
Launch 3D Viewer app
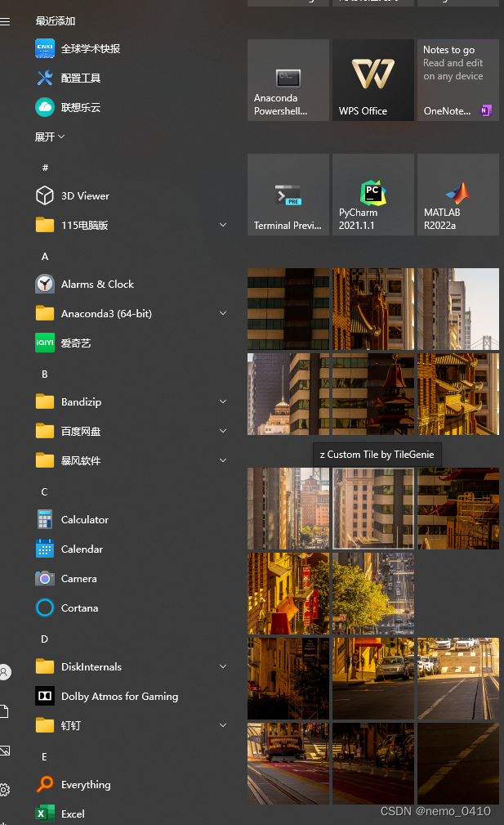(x=85, y=196)
